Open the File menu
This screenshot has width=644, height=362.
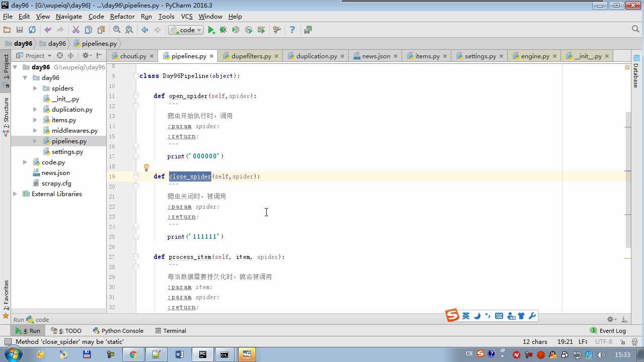tap(8, 17)
